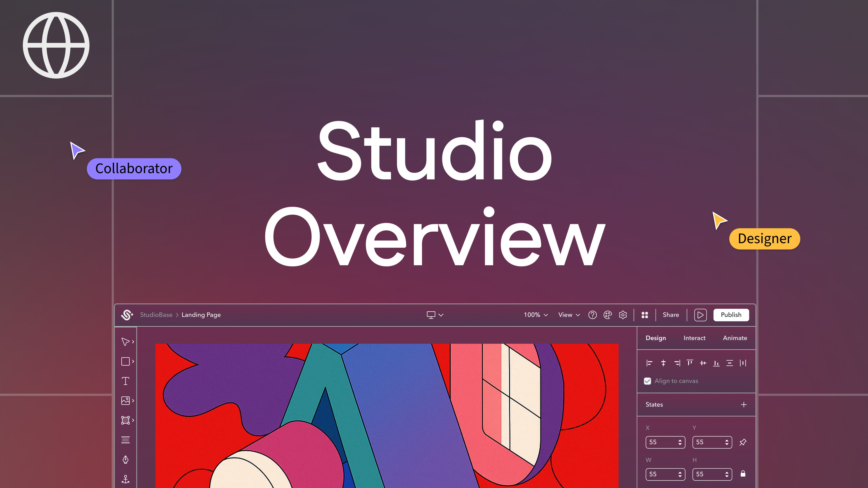
Task: Distribute objects horizontally
Action: (743, 363)
